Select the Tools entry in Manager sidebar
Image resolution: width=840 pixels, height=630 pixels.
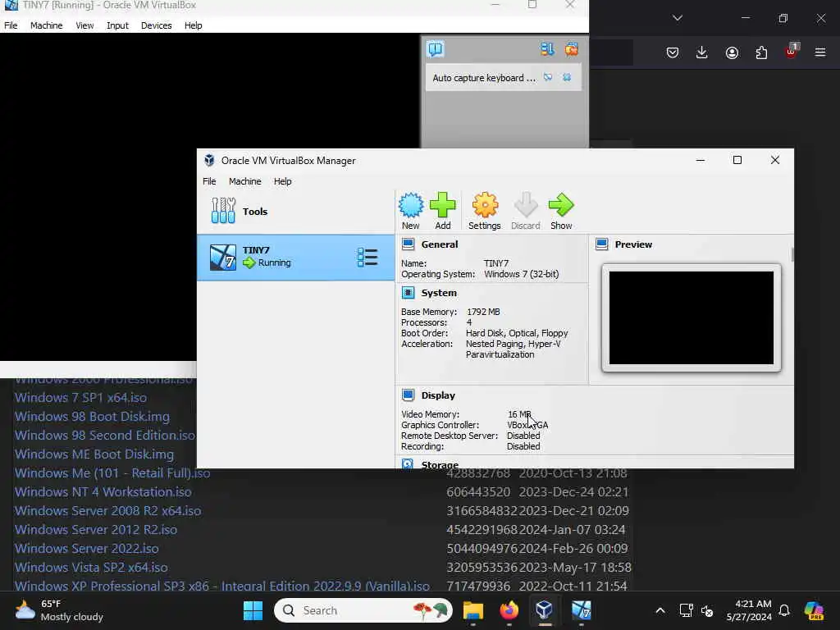295,211
